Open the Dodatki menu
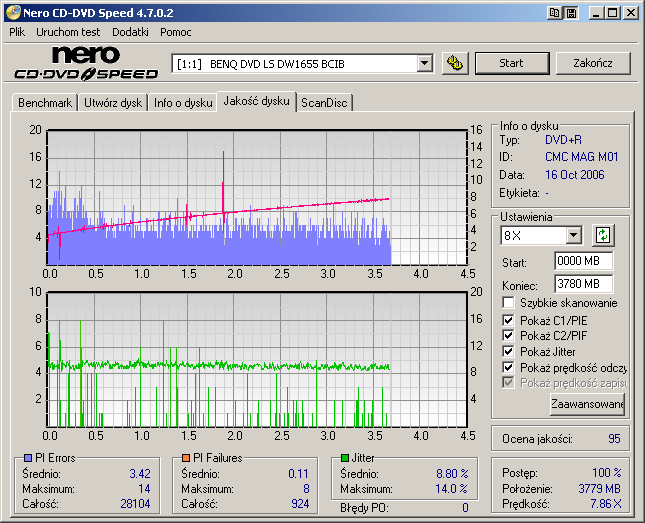The width and height of the screenshot is (645, 523). point(130,32)
